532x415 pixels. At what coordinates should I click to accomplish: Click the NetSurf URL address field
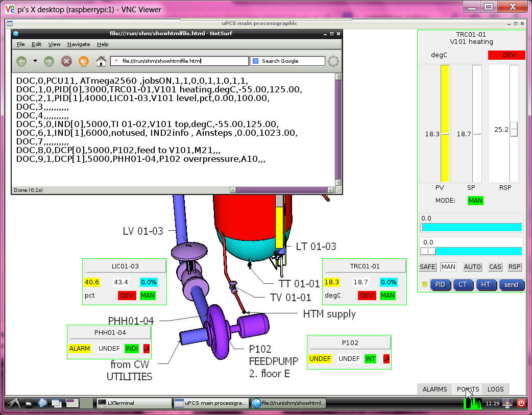pyautogui.click(x=179, y=61)
